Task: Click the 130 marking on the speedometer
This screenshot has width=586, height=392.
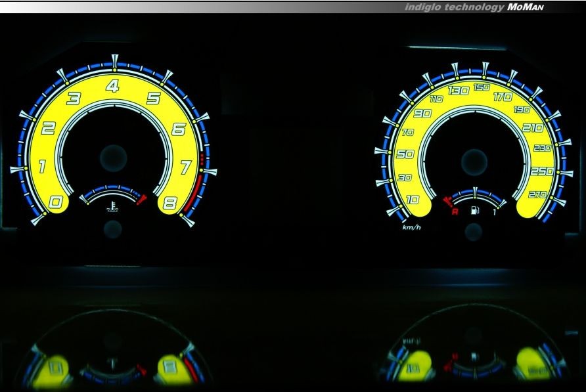Action: (x=458, y=91)
